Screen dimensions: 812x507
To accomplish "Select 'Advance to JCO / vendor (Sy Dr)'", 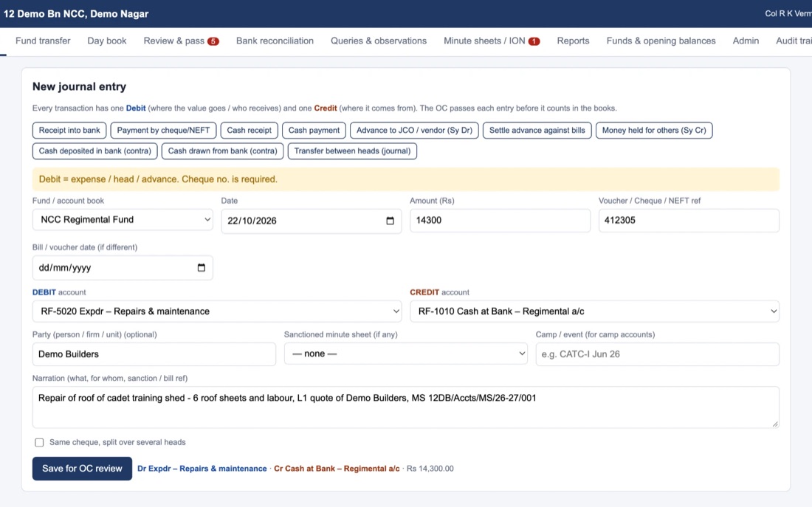I will (x=414, y=131).
